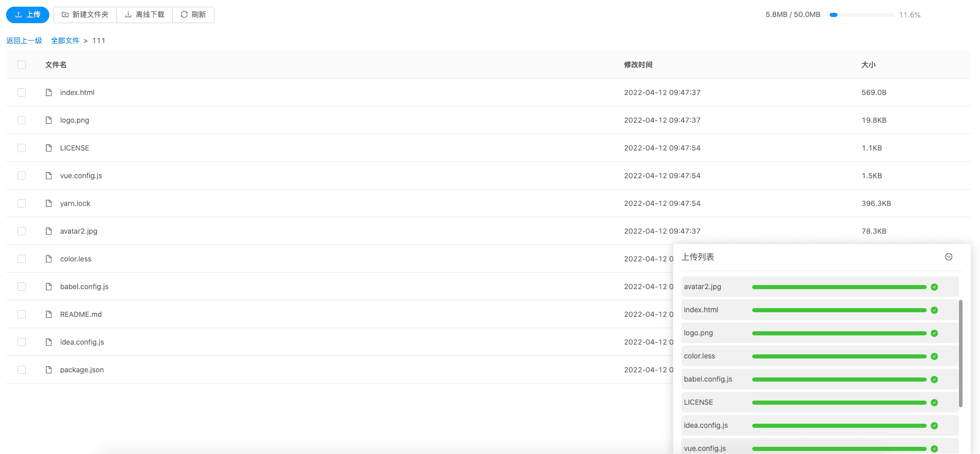Toggle the select-all checkbox in table header
The height and width of the screenshot is (454, 980).
pos(22,65)
